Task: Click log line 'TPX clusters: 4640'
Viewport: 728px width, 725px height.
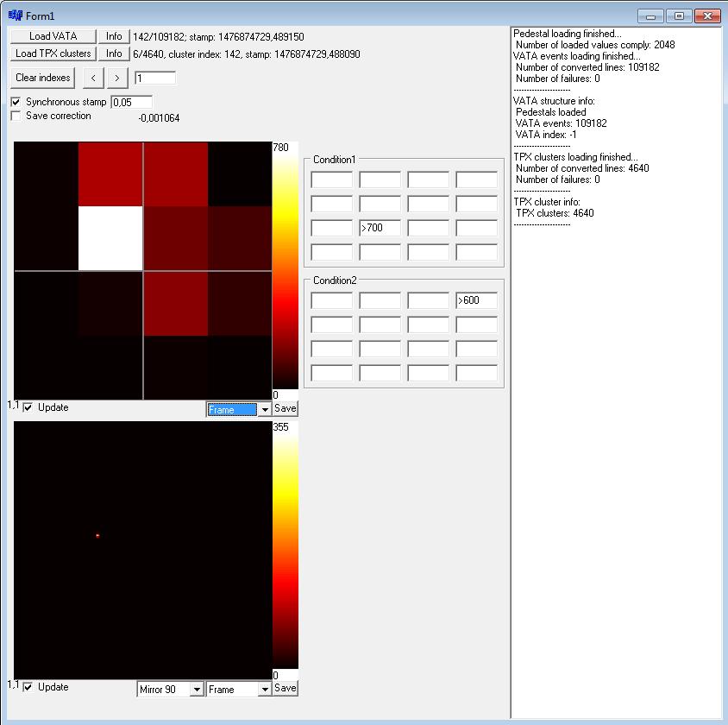Action: [x=555, y=213]
